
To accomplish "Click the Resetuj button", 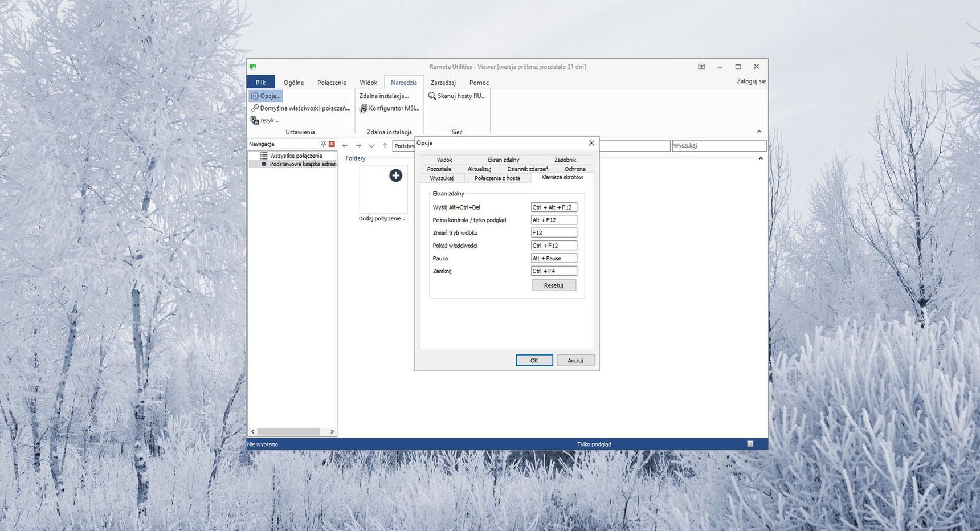I will tap(554, 285).
